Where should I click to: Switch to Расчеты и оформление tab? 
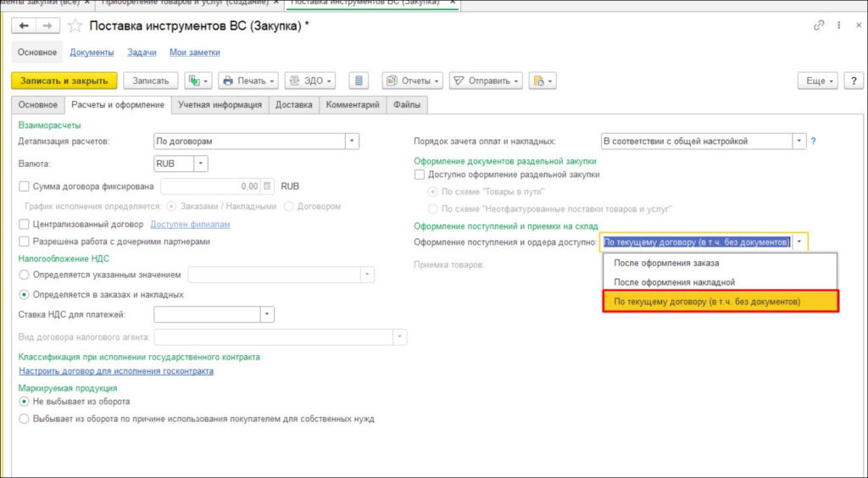click(118, 104)
